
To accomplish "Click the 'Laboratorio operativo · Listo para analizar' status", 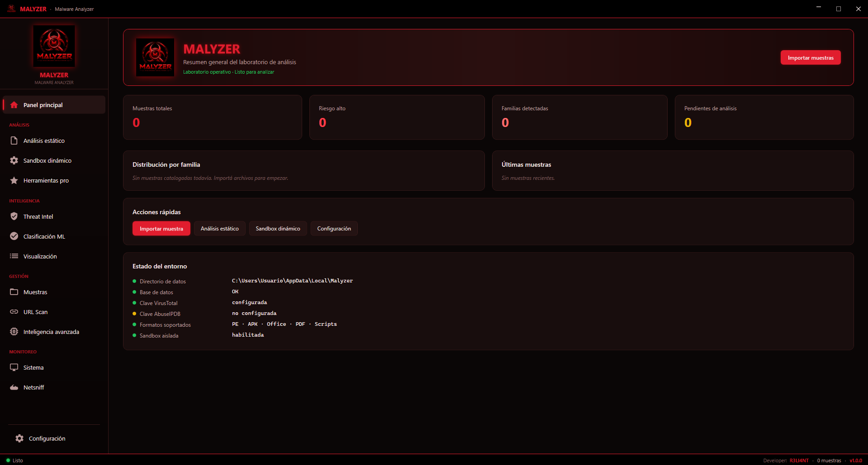I will point(228,72).
